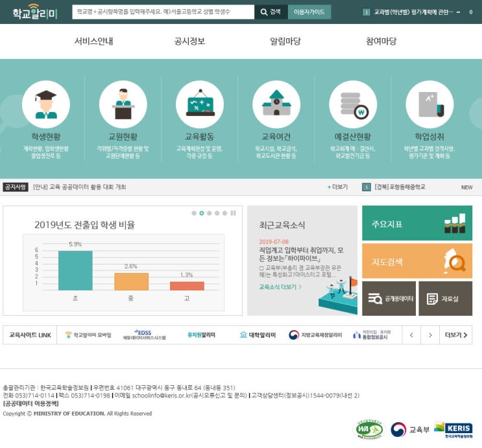482x448 pixels.
Task: Click the red 고 bar in chart
Action: coord(187,286)
